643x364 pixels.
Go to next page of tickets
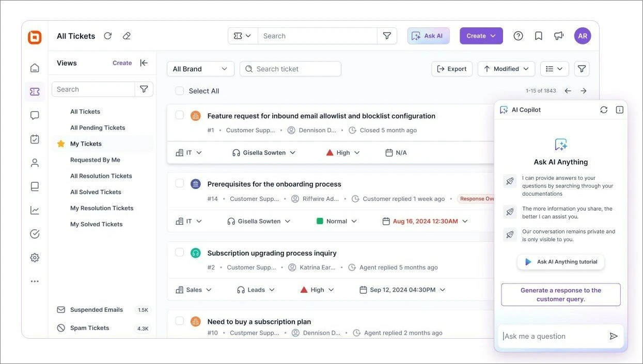click(x=584, y=91)
